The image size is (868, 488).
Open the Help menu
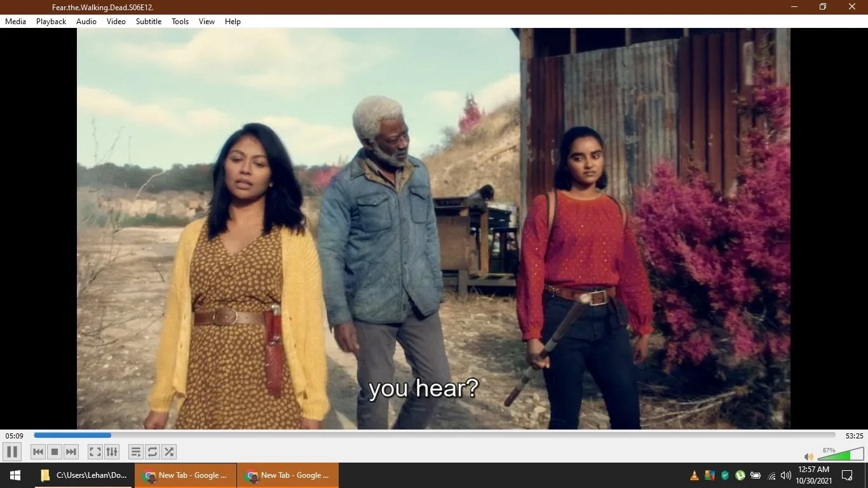[233, 22]
